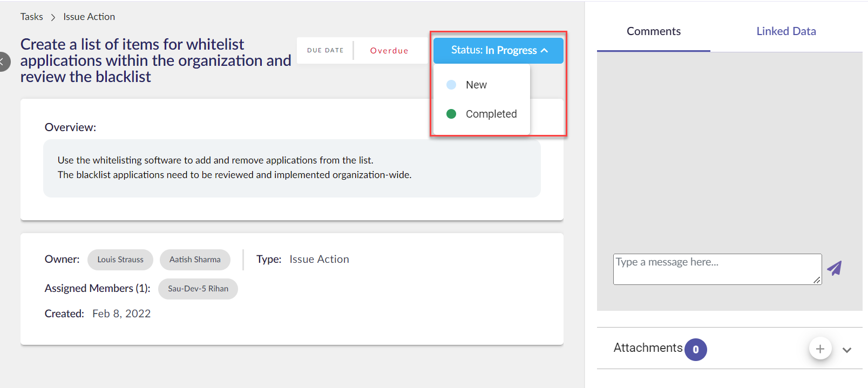
Task: Click the Type value Issue Action
Action: pos(319,259)
